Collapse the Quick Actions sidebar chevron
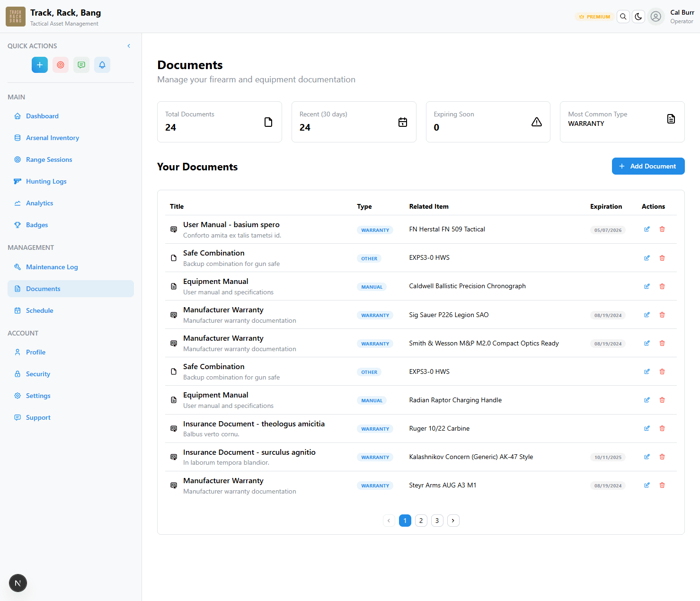 (129, 46)
